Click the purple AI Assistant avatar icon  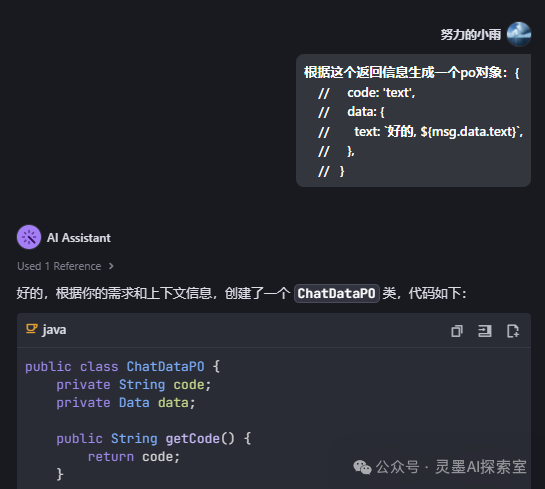pyautogui.click(x=29, y=237)
